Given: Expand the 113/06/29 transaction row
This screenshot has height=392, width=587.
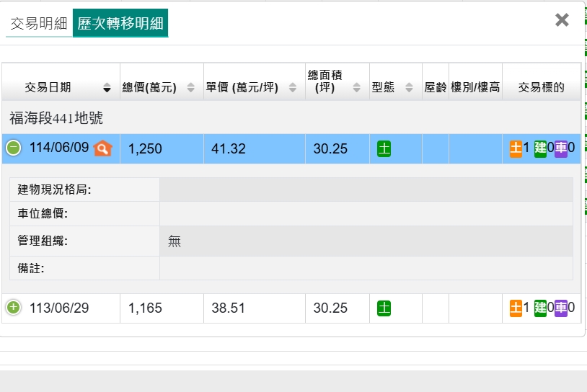Looking at the screenshot, I should click(x=14, y=308).
